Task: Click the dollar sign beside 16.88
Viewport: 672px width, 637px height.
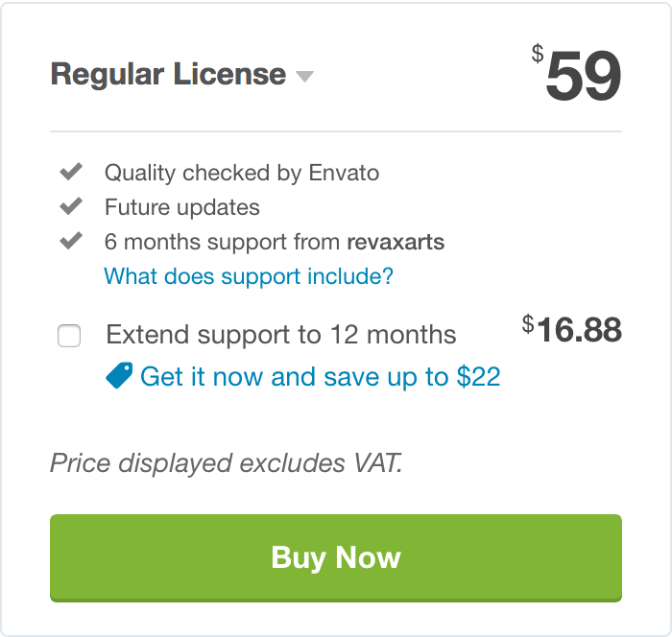Action: point(528,324)
